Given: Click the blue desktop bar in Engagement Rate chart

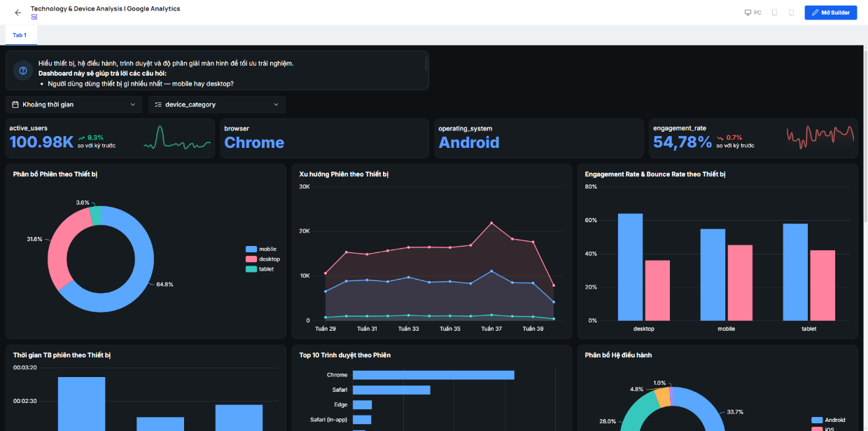Looking at the screenshot, I should 630,267.
